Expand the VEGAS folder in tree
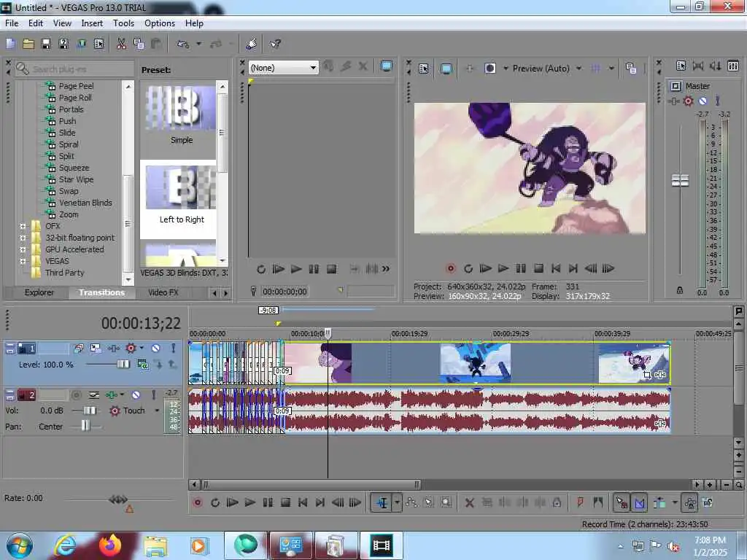The height and width of the screenshot is (560, 747). (x=23, y=261)
